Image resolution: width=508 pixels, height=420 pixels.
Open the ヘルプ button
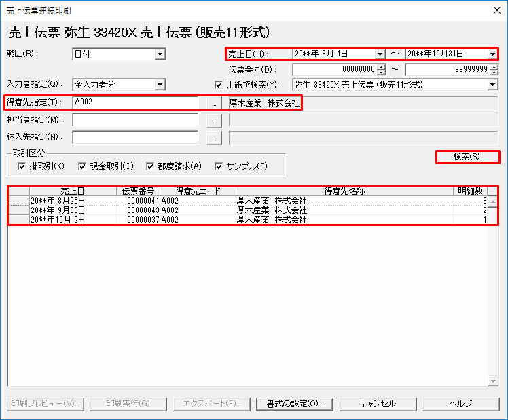(x=461, y=404)
